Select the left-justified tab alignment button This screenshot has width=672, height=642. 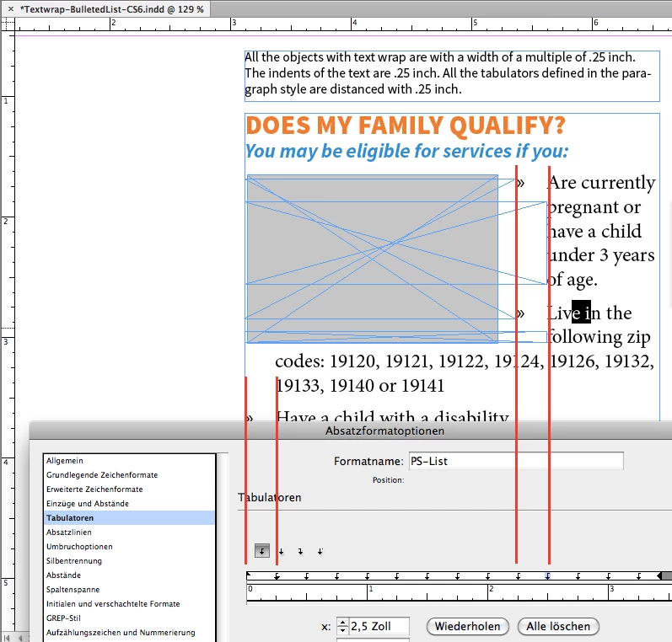click(262, 551)
